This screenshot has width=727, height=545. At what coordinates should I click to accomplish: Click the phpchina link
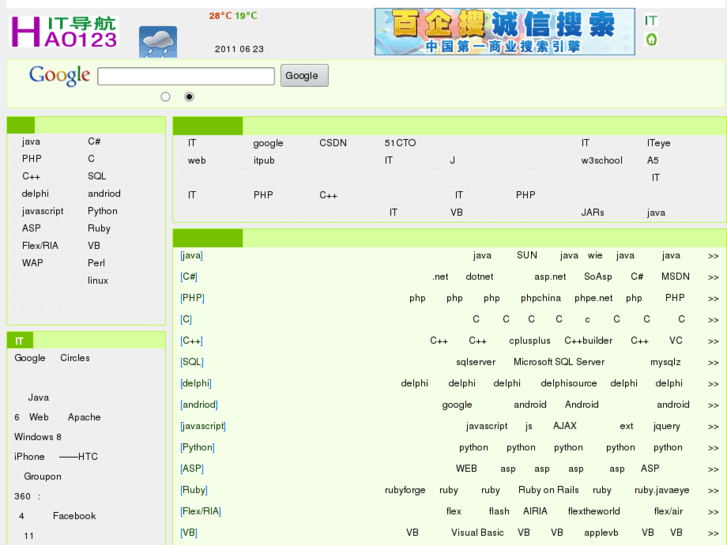point(541,298)
